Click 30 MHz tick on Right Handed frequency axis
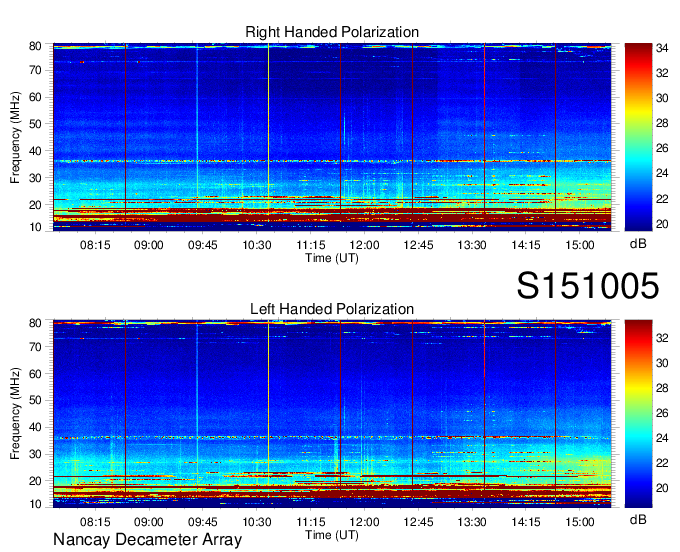 pos(35,178)
